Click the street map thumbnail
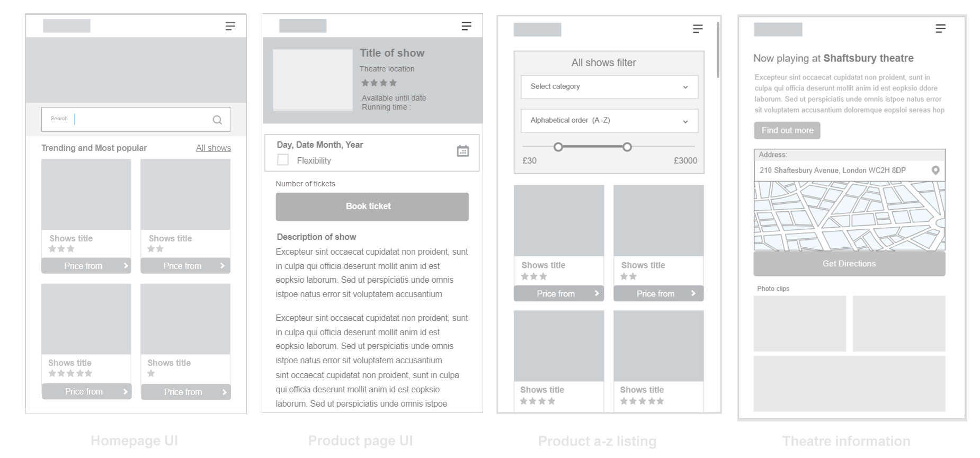Image resolution: width=980 pixels, height=458 pixels. 849,216
